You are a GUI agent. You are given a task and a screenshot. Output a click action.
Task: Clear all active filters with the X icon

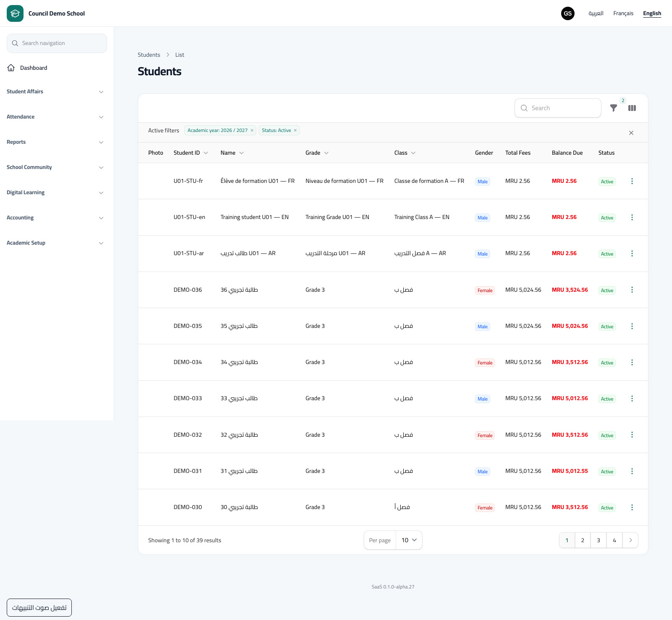[x=631, y=133]
